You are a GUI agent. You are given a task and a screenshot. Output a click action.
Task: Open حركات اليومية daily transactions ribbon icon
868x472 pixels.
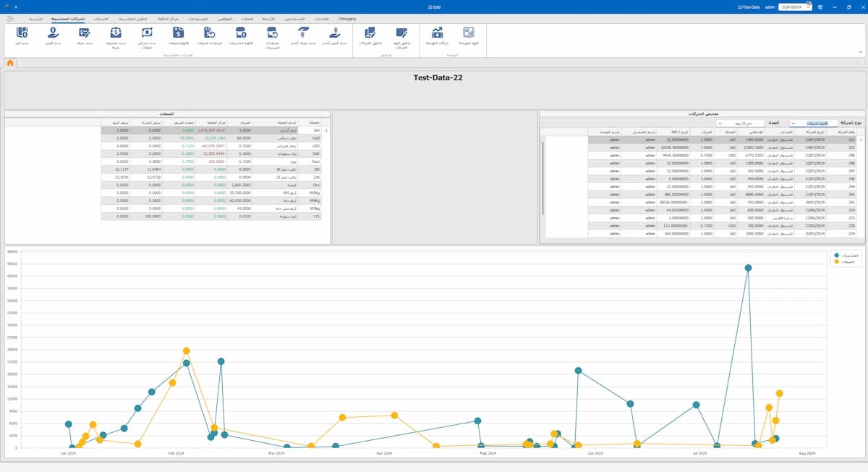(x=437, y=32)
